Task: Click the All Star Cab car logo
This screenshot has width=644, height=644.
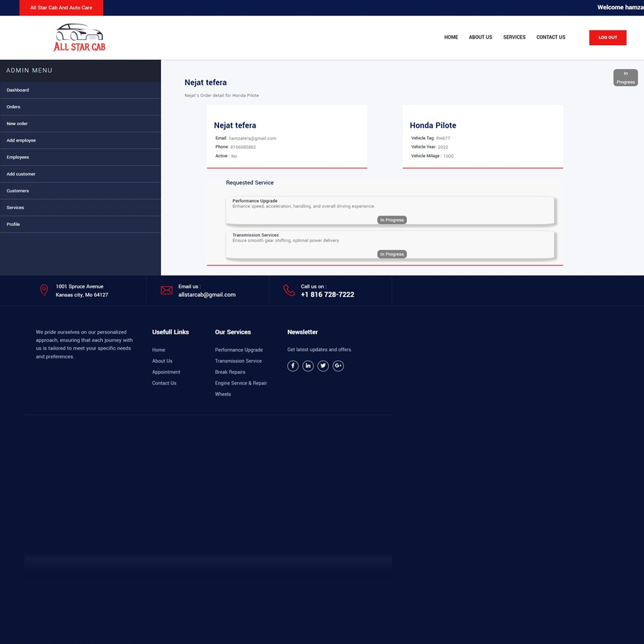Action: pyautogui.click(x=79, y=37)
